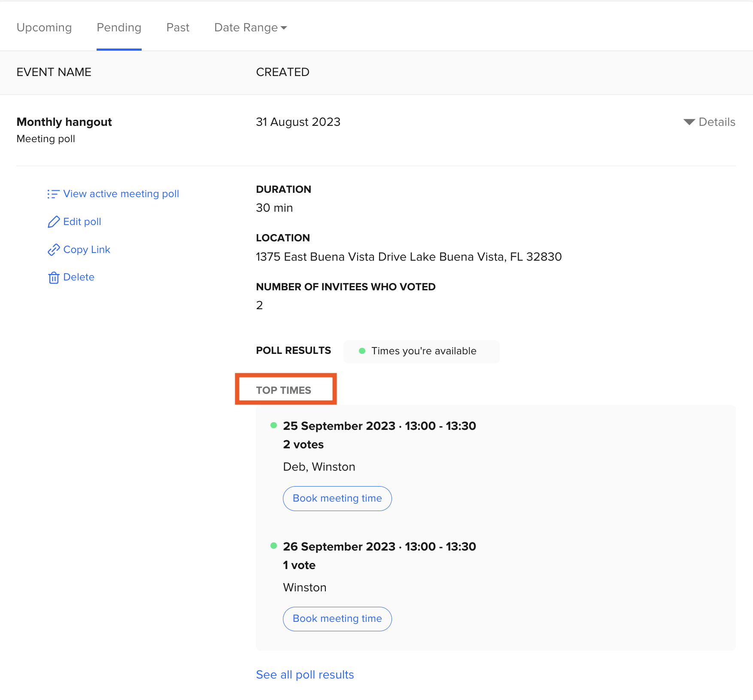Viewport: 753px width, 700px height.
Task: Book meeting time for 26 September 2023
Action: 337,618
